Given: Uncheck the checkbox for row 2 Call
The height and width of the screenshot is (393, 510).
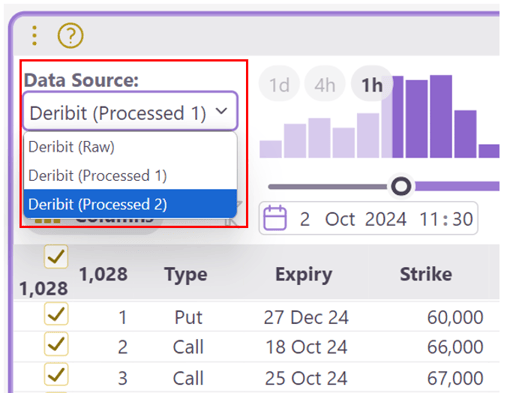Looking at the screenshot, I should (56, 344).
